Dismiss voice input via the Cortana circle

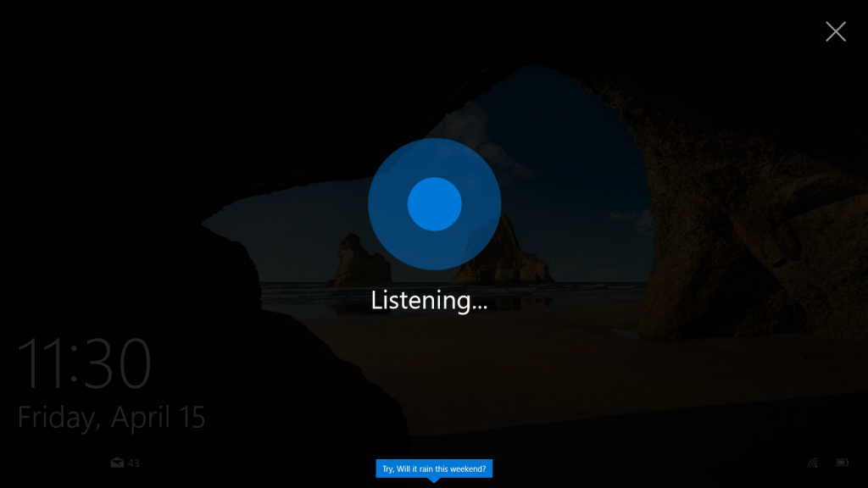(x=434, y=203)
